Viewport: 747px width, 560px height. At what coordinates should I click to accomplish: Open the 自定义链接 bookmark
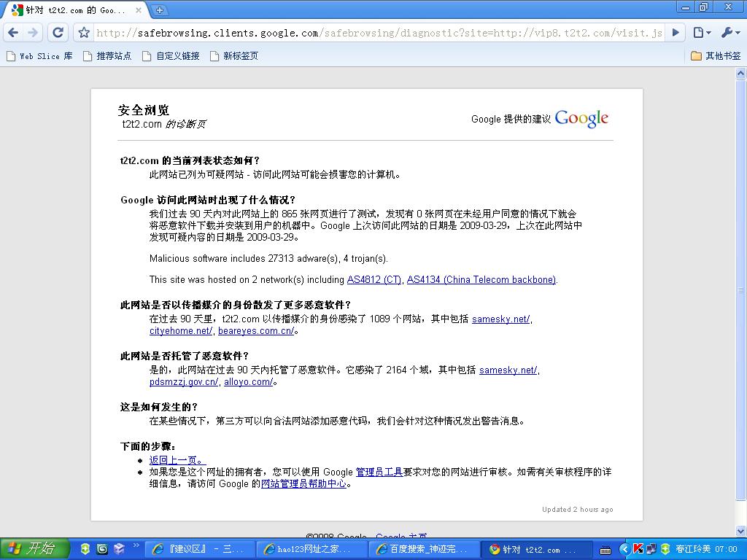click(x=171, y=56)
